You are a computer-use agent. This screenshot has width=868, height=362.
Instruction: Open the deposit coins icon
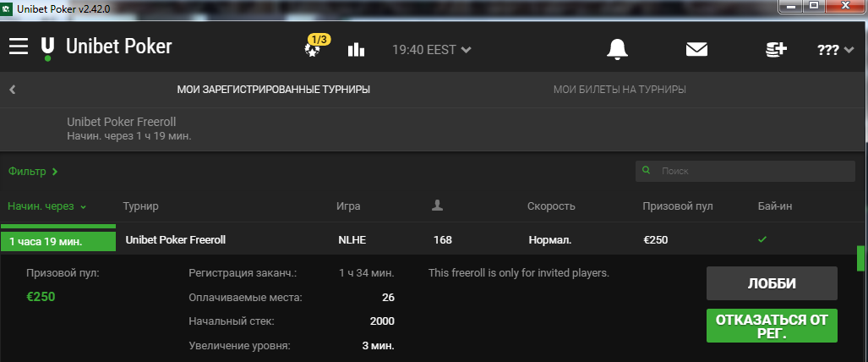pyautogui.click(x=776, y=49)
